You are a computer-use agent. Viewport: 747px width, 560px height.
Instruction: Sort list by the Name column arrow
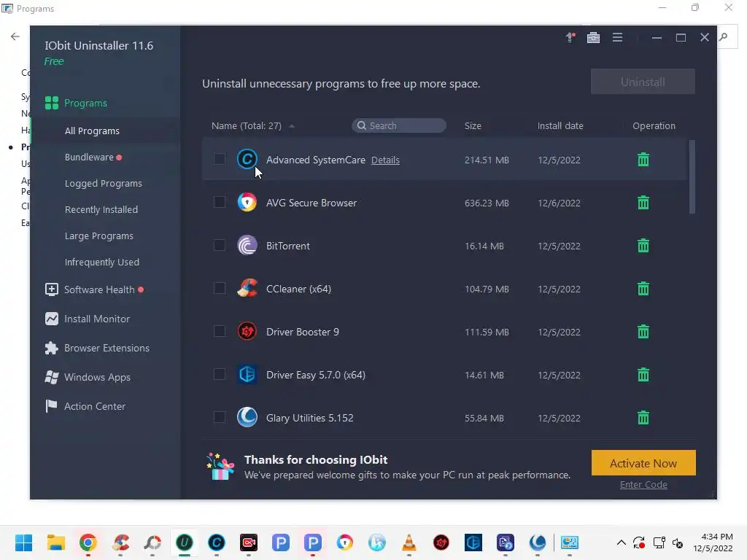292,126
